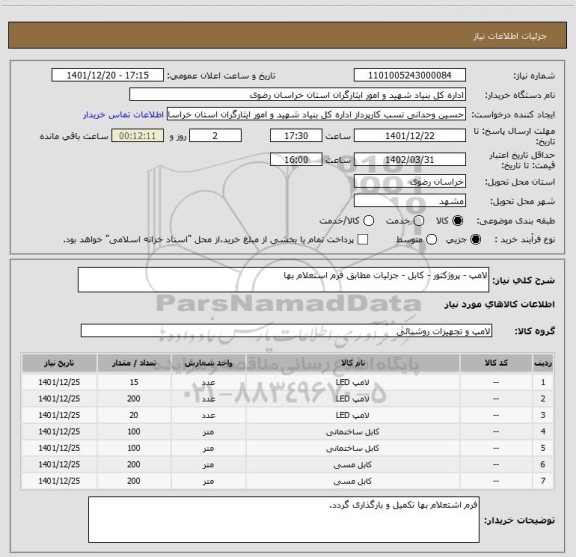Open اطلاعات تماس خریدار link
Screen dimensions: 576x557
[123, 115]
